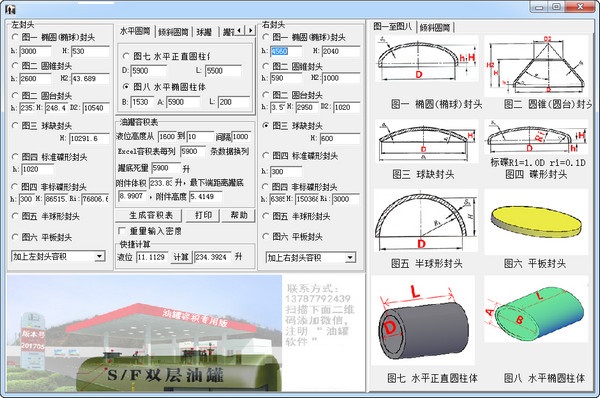600x398 pixels.
Task: Edit 图七 D field 5900
Action: pos(148,71)
